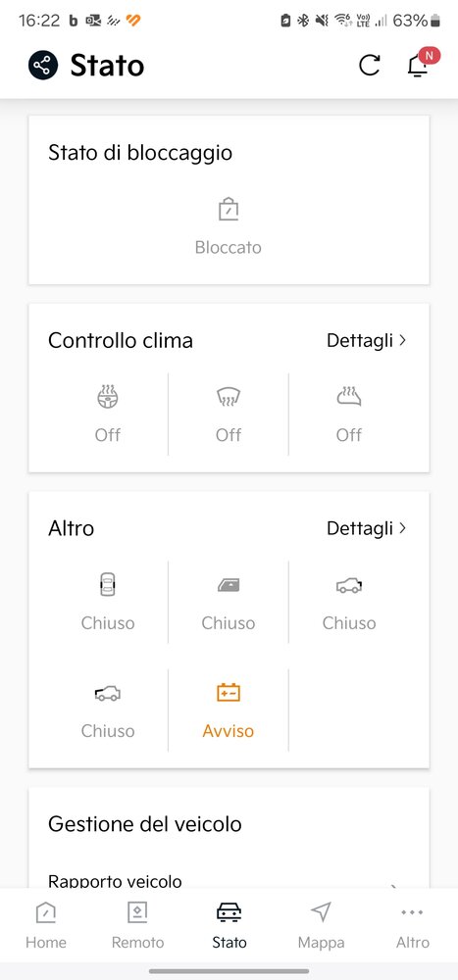The width and height of the screenshot is (458, 980).
Task: Open Rapporto veicolo chevron
Action: 395,884
